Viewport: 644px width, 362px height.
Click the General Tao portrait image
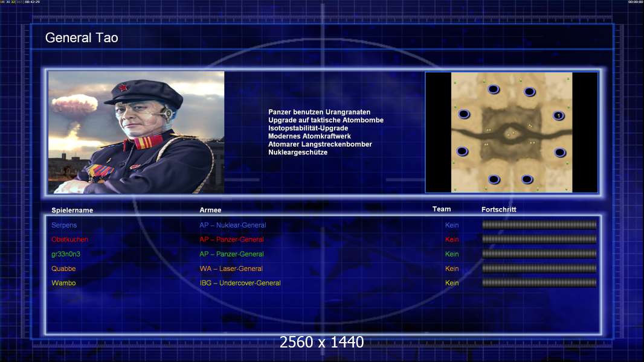pyautogui.click(x=137, y=132)
